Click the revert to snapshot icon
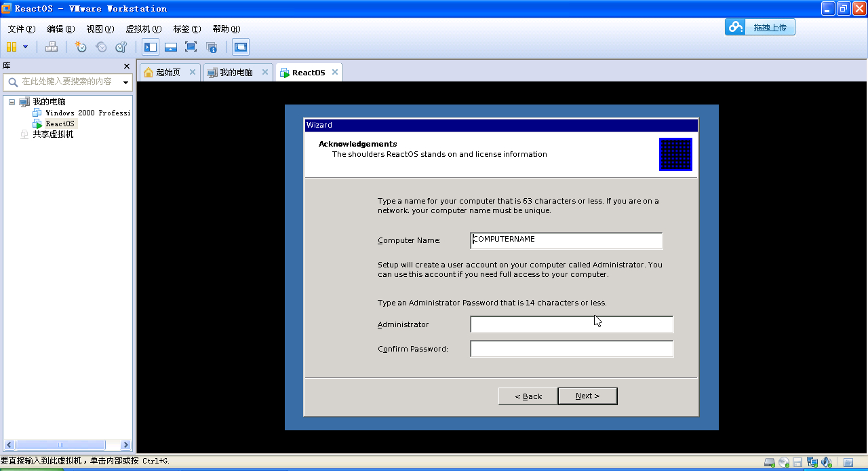The width and height of the screenshot is (868, 471). click(x=101, y=47)
